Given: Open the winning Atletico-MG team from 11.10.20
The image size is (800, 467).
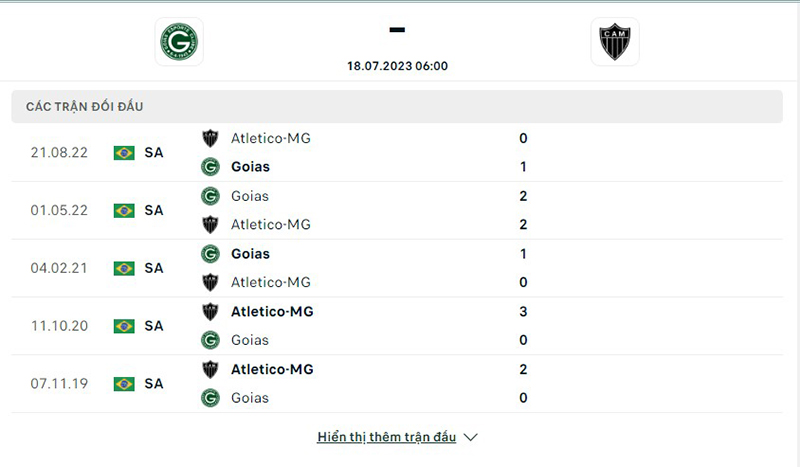Looking at the screenshot, I should point(272,311).
